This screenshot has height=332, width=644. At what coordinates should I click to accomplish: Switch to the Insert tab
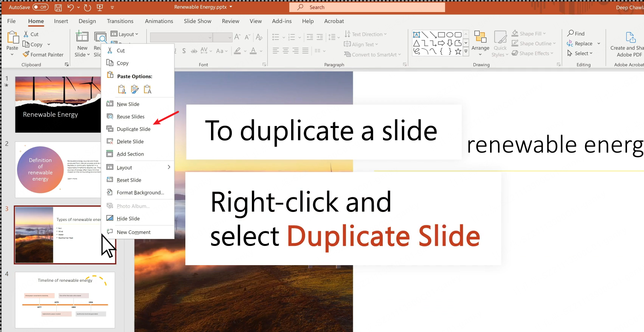tap(61, 21)
